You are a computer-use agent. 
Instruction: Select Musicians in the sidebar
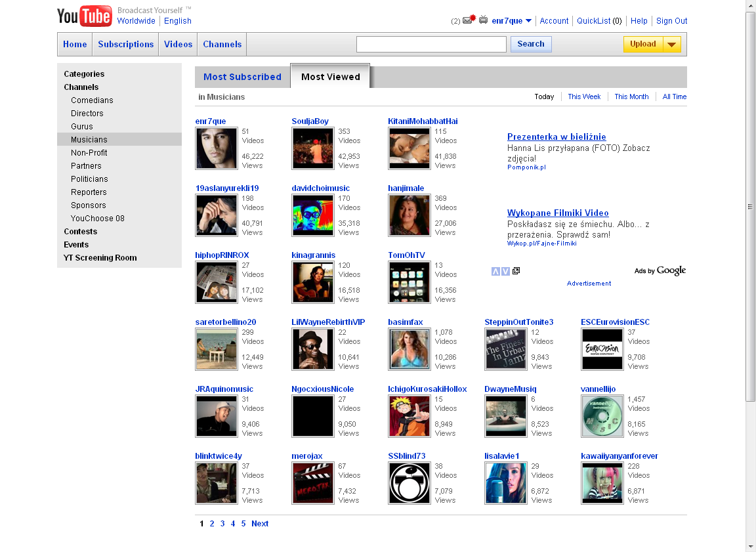[x=119, y=139]
